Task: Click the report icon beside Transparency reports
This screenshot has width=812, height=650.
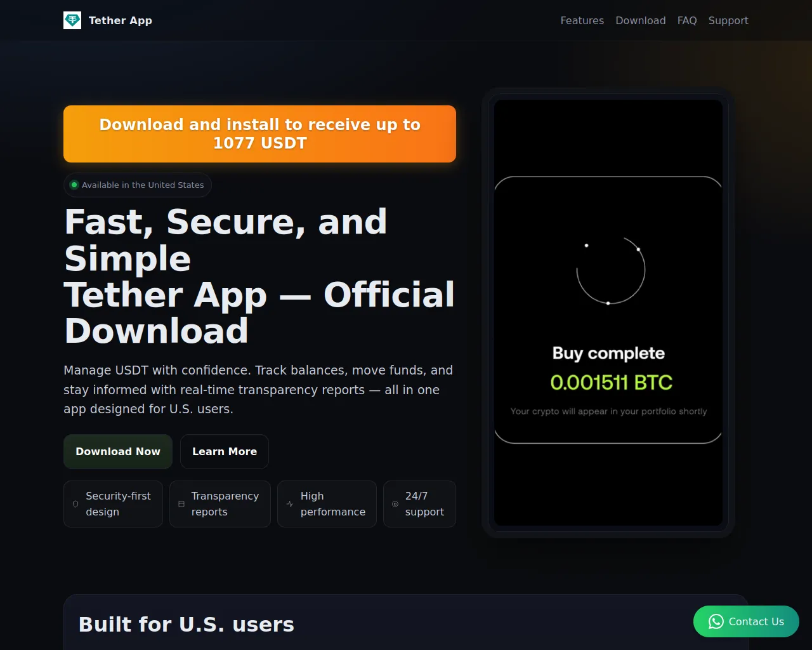Action: pos(181,504)
